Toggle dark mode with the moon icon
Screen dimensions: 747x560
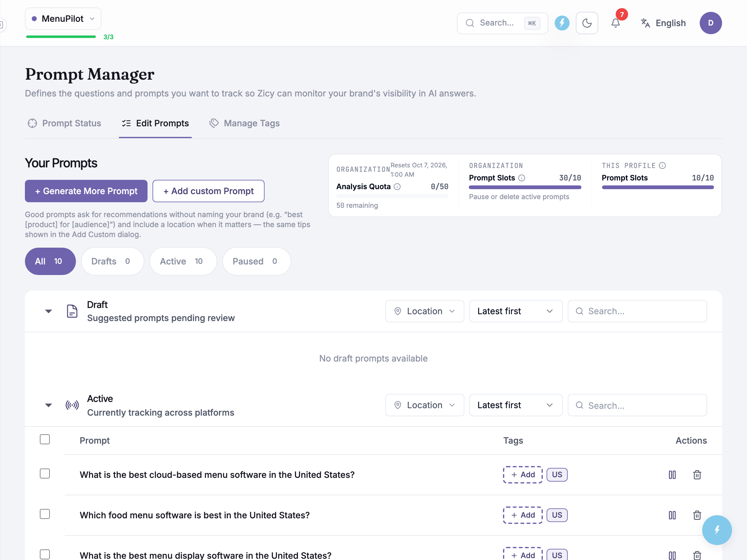587,23
